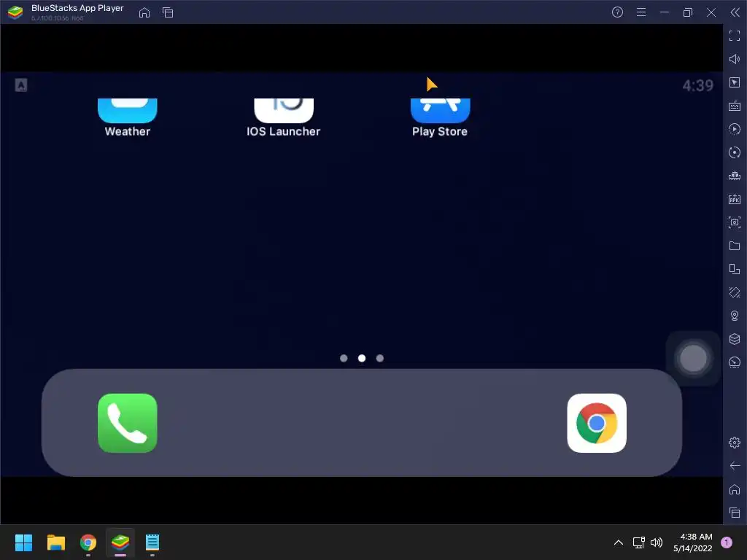Click the BlueStacks taskbar icon

click(x=120, y=542)
